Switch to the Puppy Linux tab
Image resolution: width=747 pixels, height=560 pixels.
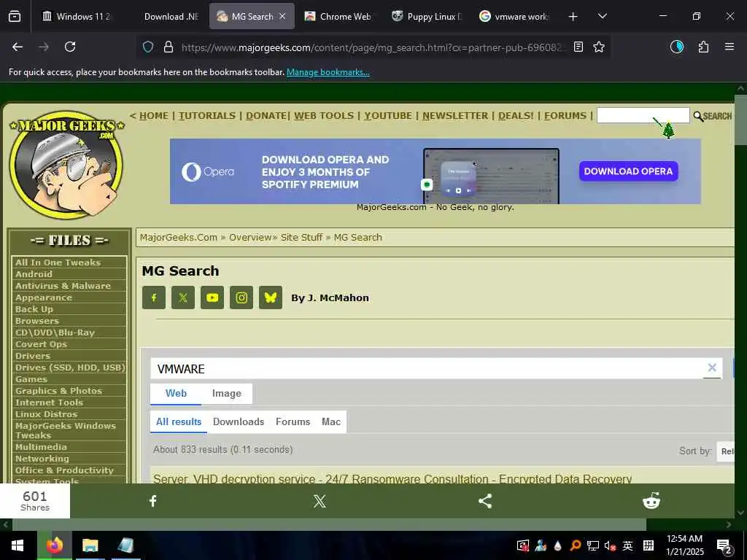click(x=426, y=17)
